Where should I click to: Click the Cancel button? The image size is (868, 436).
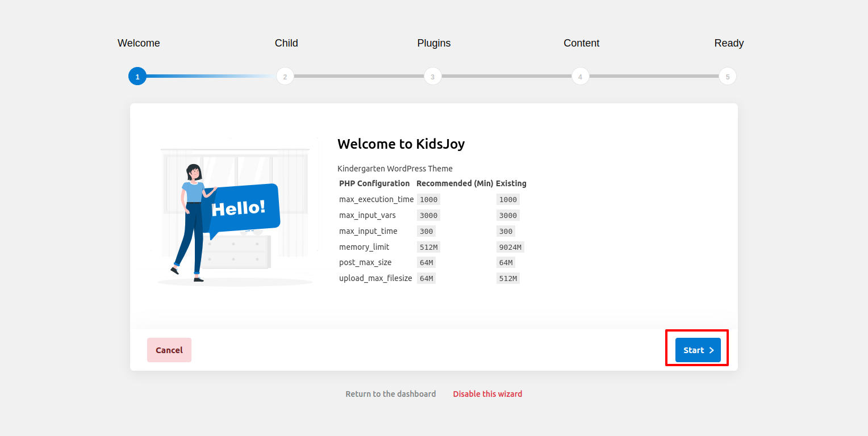tap(169, 350)
